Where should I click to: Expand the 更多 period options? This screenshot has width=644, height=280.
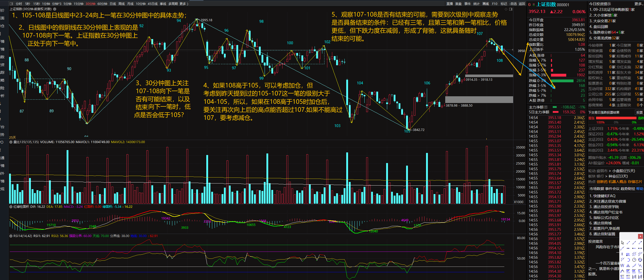click(x=184, y=4)
